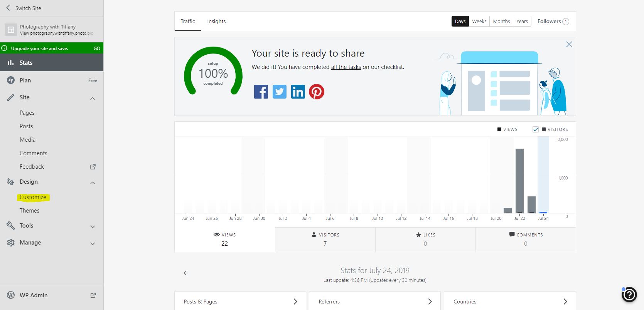644x310 pixels.
Task: Switch to the Insights tab
Action: click(216, 21)
